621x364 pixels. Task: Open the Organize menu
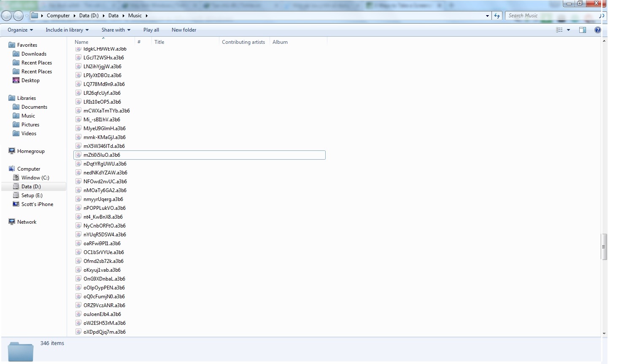click(20, 30)
